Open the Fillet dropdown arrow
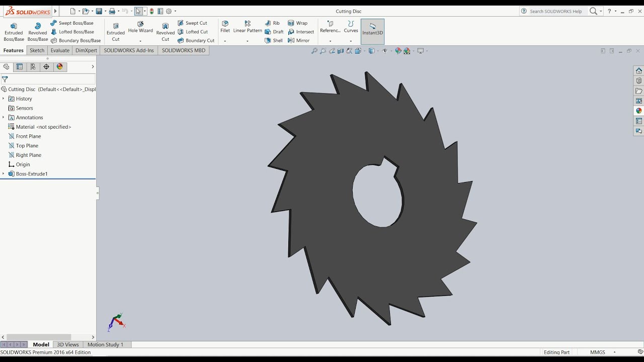 point(225,41)
